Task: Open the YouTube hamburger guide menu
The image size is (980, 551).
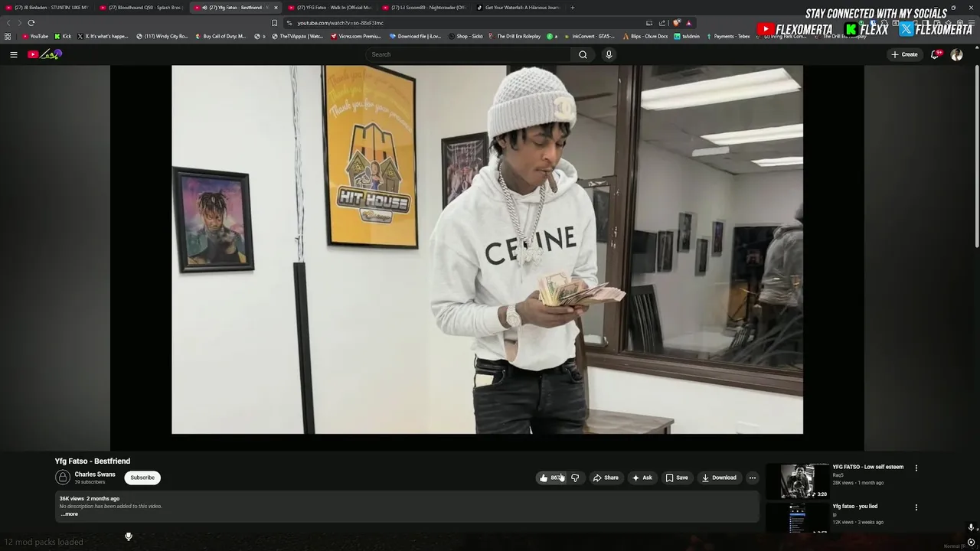Action: 13,54
